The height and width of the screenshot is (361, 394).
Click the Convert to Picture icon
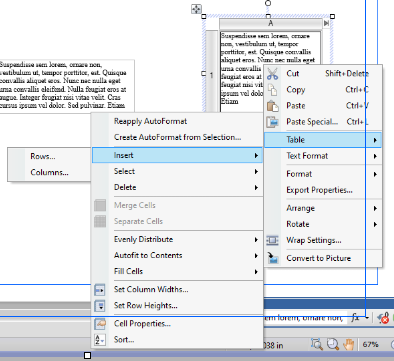272,258
